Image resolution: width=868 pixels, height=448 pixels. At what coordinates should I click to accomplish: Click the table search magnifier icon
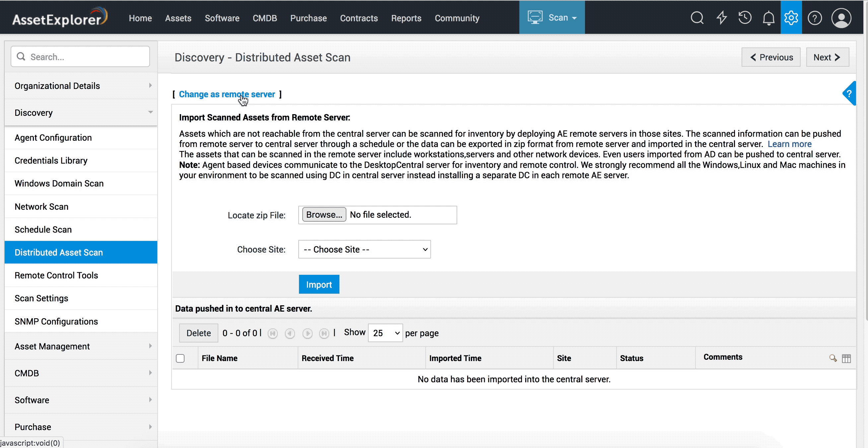click(832, 358)
